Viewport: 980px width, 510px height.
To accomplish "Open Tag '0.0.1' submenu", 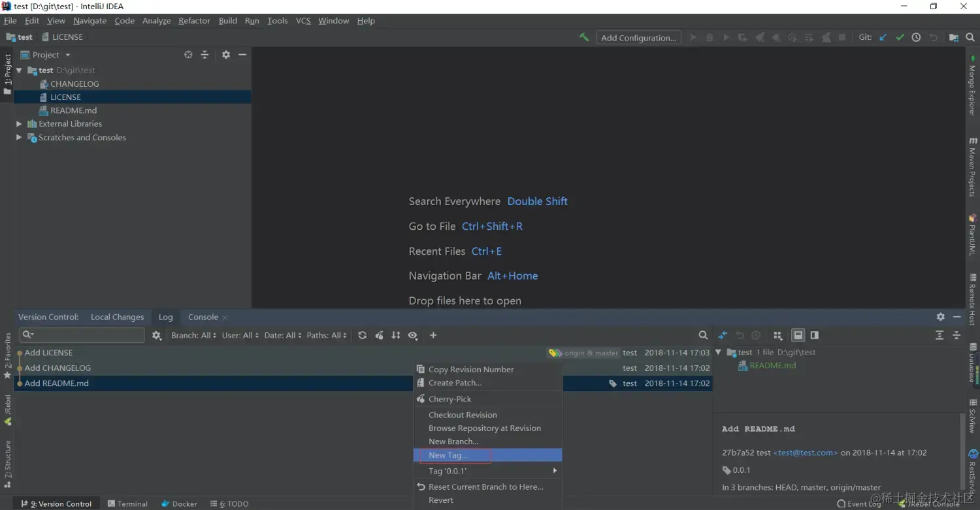I will click(x=488, y=471).
